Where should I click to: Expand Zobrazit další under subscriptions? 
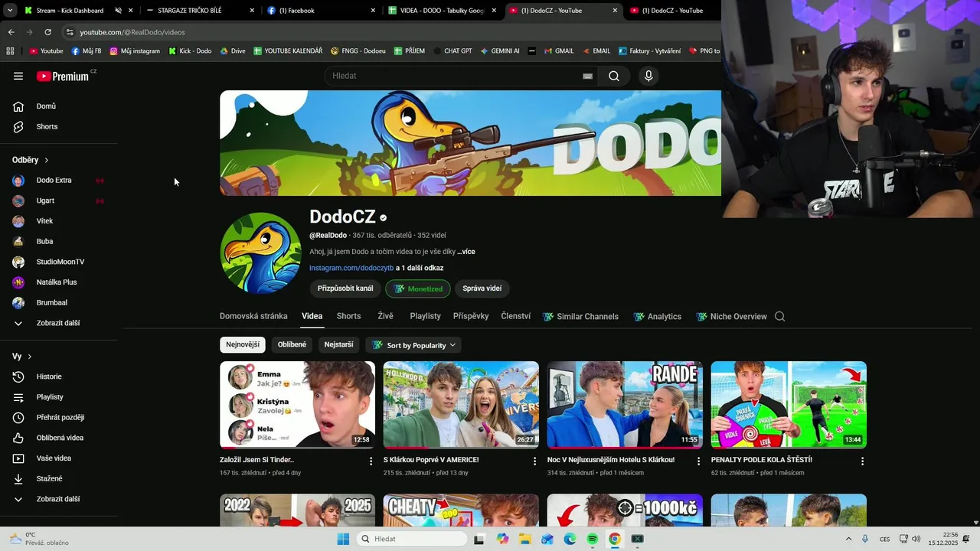[x=59, y=323]
